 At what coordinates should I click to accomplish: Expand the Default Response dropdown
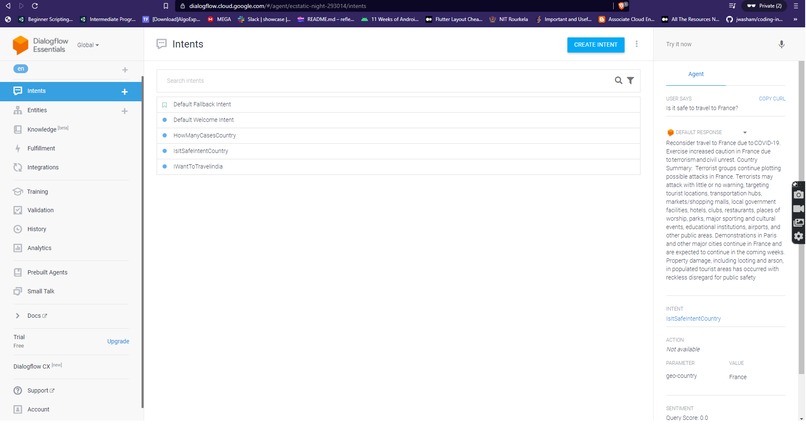coord(744,133)
